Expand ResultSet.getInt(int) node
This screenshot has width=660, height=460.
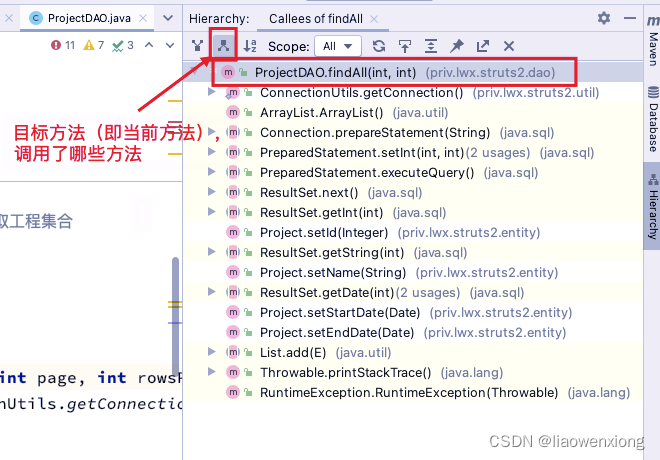(212, 212)
